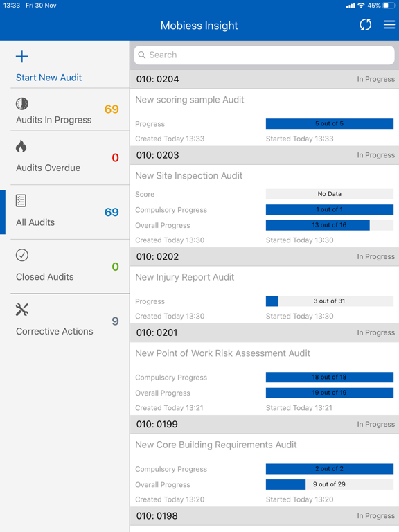Select New scoring sample Audit title
The height and width of the screenshot is (532, 399).
pyautogui.click(x=189, y=100)
